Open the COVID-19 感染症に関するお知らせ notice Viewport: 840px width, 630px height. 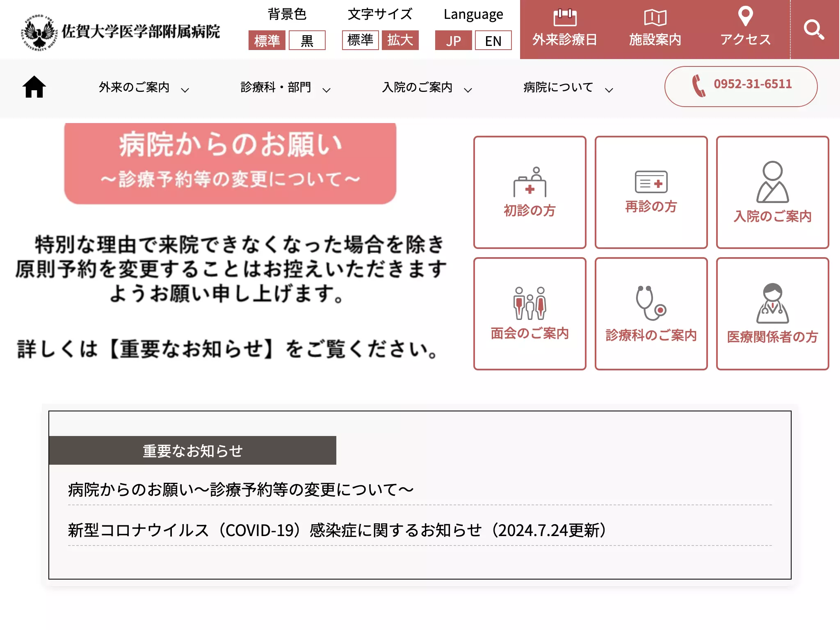pos(338,530)
